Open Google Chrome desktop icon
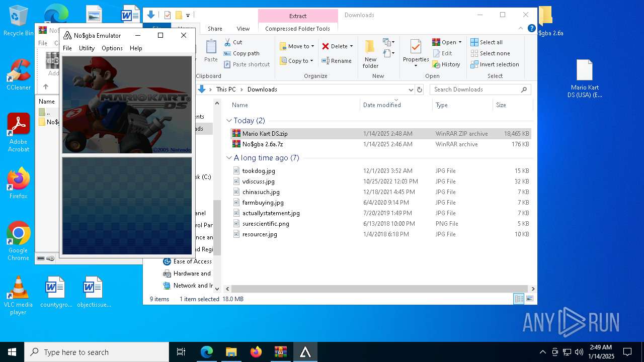The height and width of the screenshot is (362, 644). pos(18,241)
